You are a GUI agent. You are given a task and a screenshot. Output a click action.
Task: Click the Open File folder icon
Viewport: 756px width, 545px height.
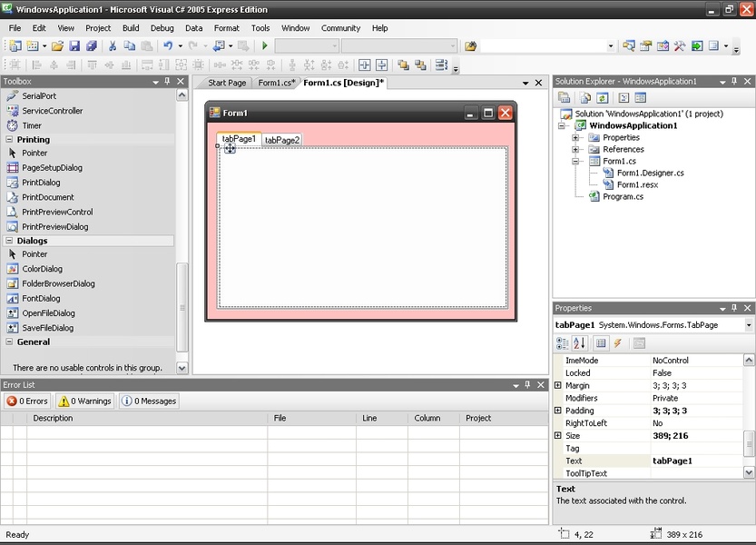click(x=57, y=45)
